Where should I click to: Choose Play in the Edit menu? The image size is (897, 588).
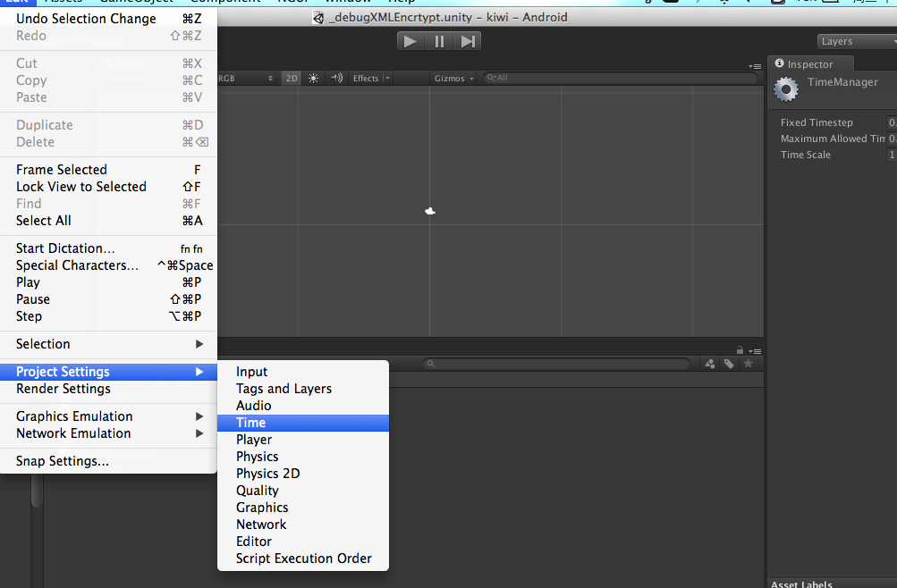coord(108,282)
